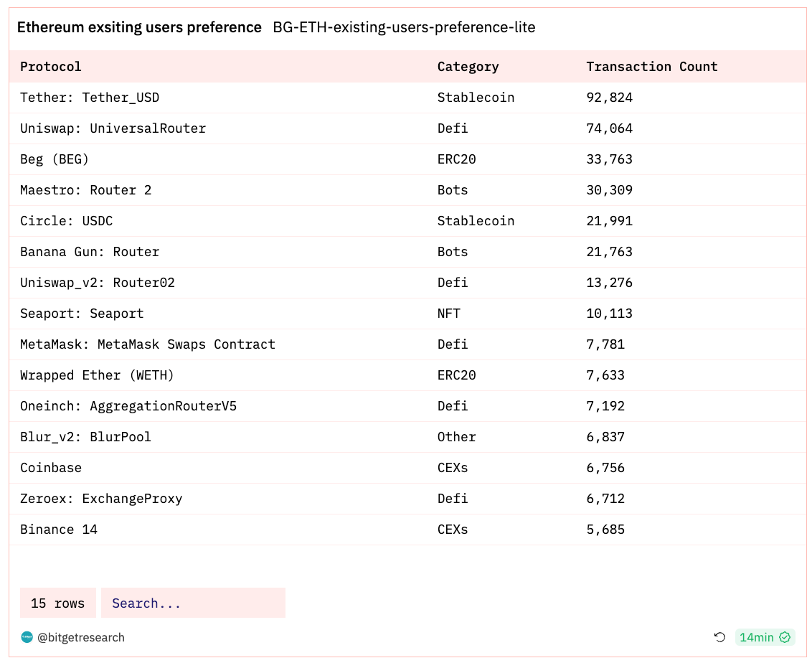Open the BG-ETH-existing-users-preference-lite query link
The height and width of the screenshot is (663, 812).
coord(404,27)
